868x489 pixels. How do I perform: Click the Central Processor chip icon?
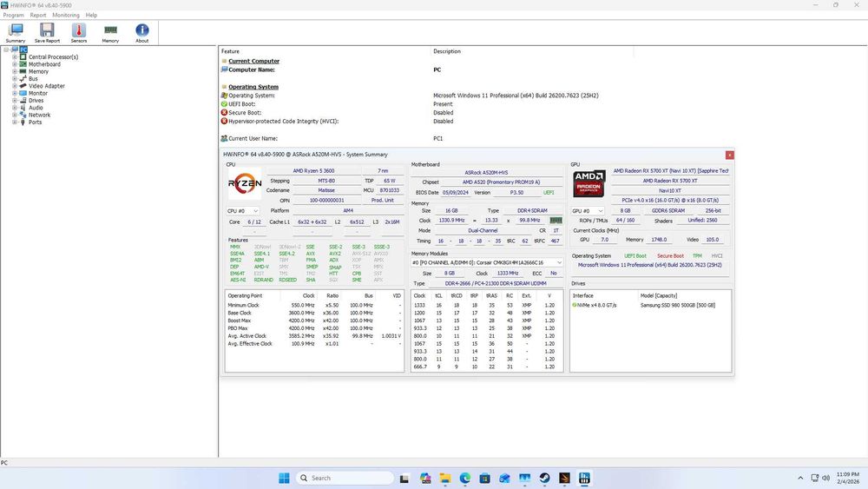point(23,57)
